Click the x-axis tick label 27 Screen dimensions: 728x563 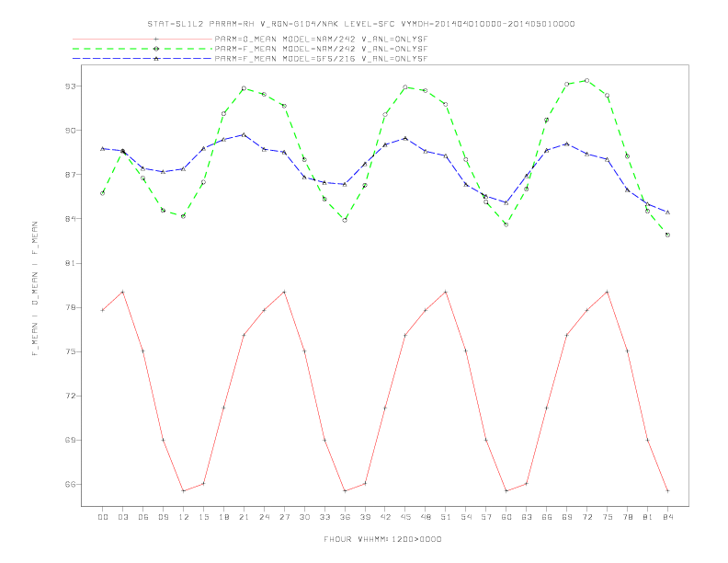[x=284, y=517]
